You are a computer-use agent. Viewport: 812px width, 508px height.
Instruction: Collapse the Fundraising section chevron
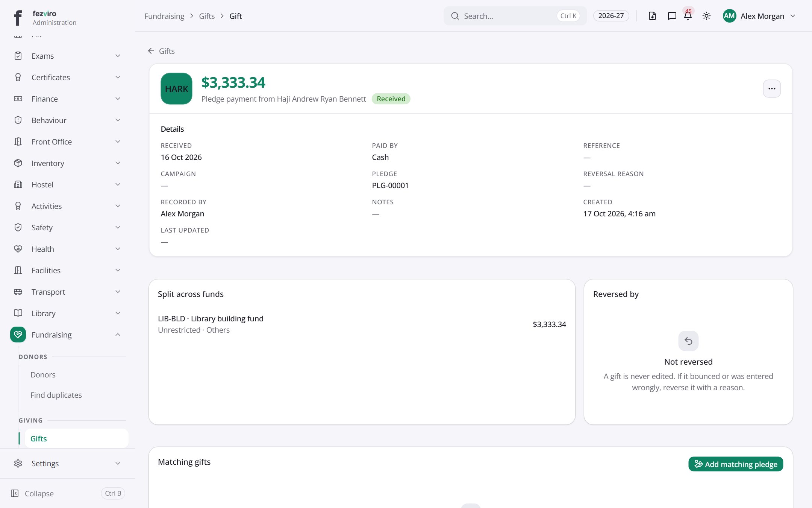tap(118, 335)
